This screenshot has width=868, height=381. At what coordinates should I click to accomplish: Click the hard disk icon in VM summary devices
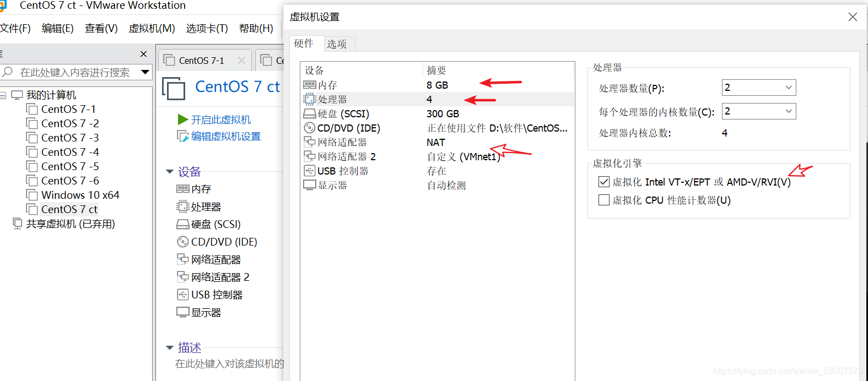(182, 224)
